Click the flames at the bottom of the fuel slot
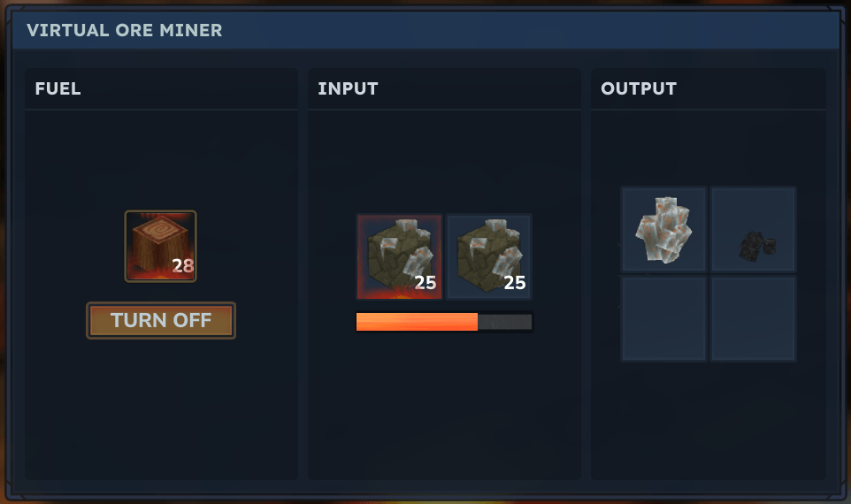Screen dimensions: 851x504 [160, 276]
